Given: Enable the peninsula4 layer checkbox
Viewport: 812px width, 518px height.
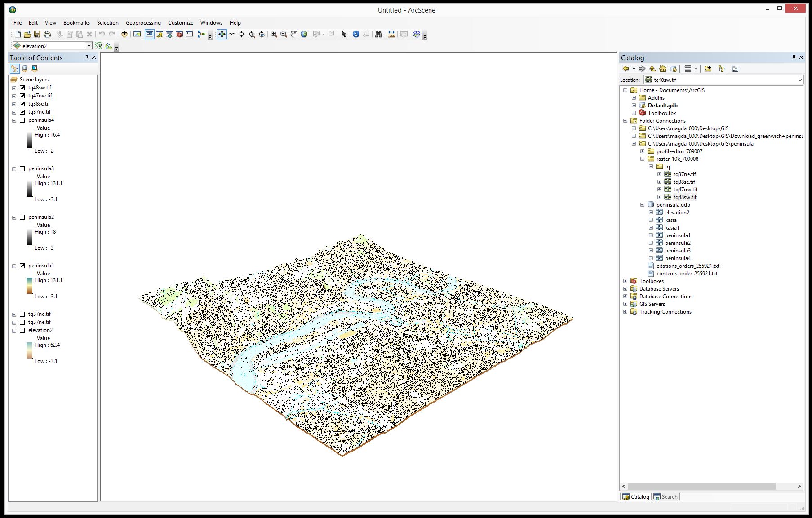Looking at the screenshot, I should tap(22, 120).
